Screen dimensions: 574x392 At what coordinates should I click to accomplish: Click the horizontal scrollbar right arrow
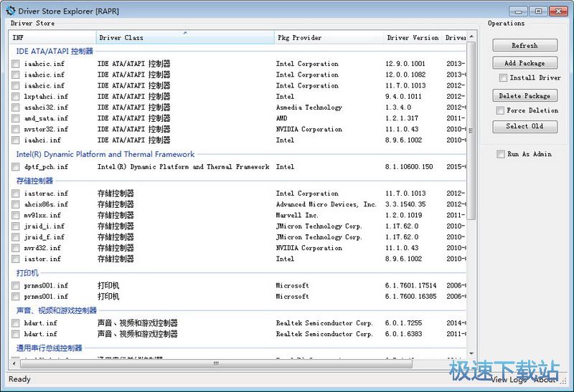click(x=461, y=363)
